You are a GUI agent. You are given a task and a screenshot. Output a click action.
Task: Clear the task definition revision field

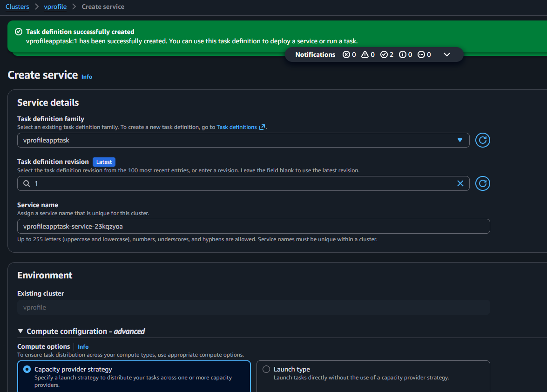coord(460,183)
